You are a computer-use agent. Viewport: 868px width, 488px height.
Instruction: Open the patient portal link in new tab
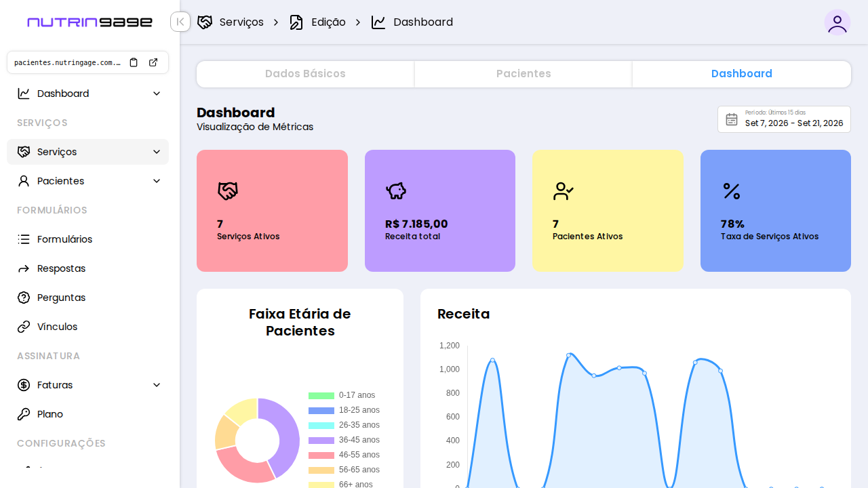click(153, 62)
